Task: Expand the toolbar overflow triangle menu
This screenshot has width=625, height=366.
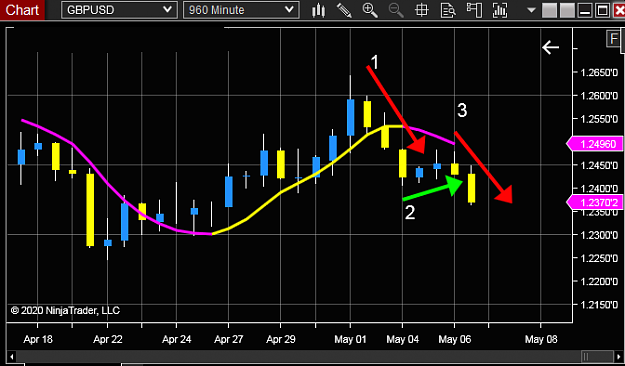Action: (x=531, y=10)
